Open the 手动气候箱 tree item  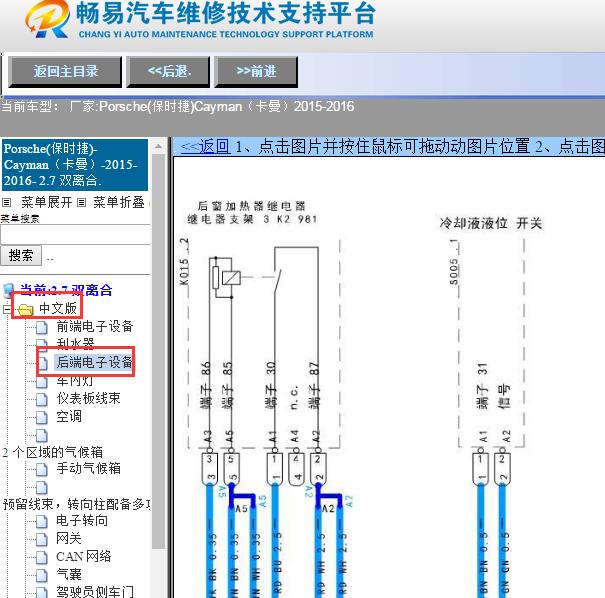point(88,468)
